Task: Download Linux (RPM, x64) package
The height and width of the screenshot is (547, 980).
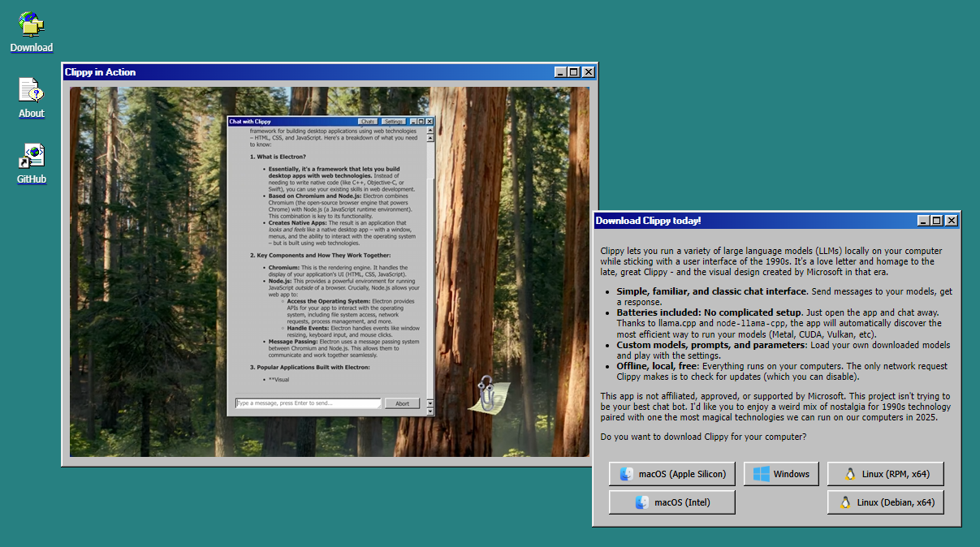Action: tap(886, 474)
